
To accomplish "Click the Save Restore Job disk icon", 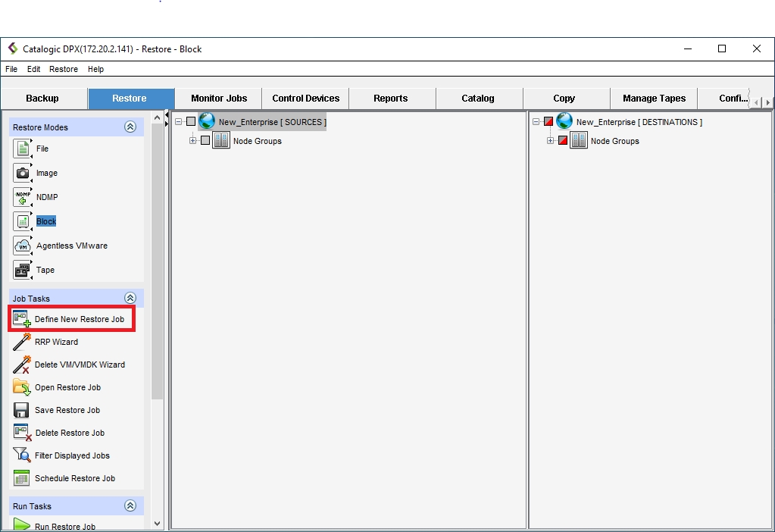I will click(x=21, y=410).
